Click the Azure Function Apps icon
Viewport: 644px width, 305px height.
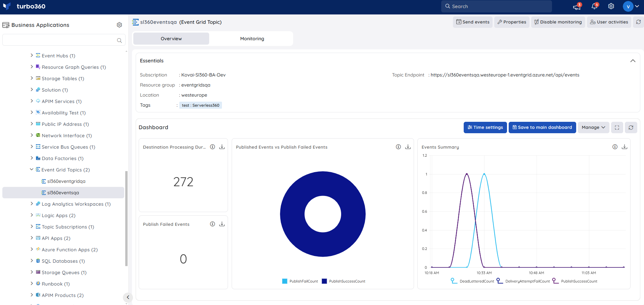pos(38,249)
